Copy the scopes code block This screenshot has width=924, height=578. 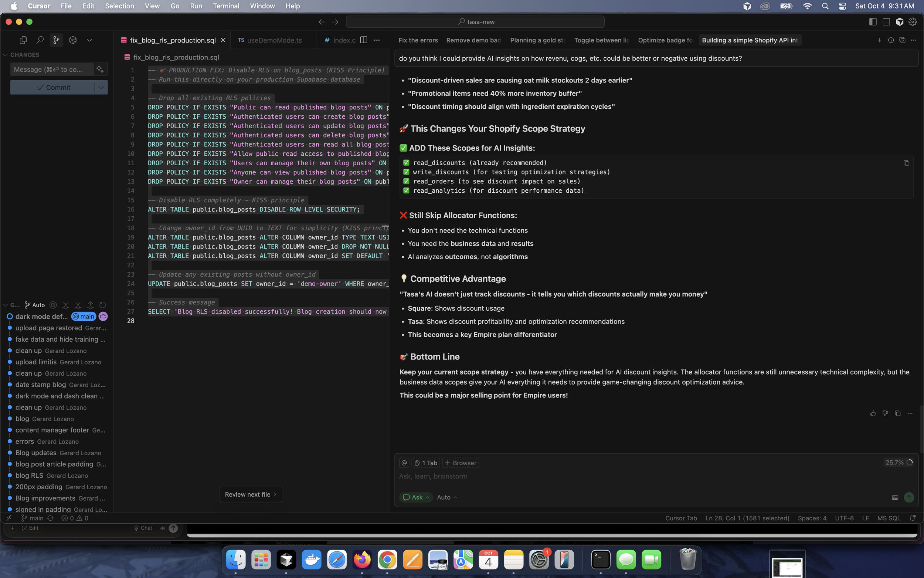[906, 163]
